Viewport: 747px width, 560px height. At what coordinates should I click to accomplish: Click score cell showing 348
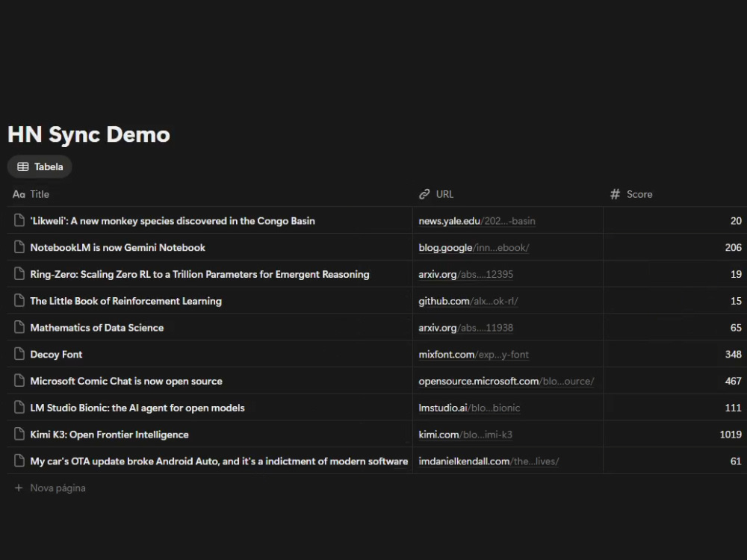point(675,354)
